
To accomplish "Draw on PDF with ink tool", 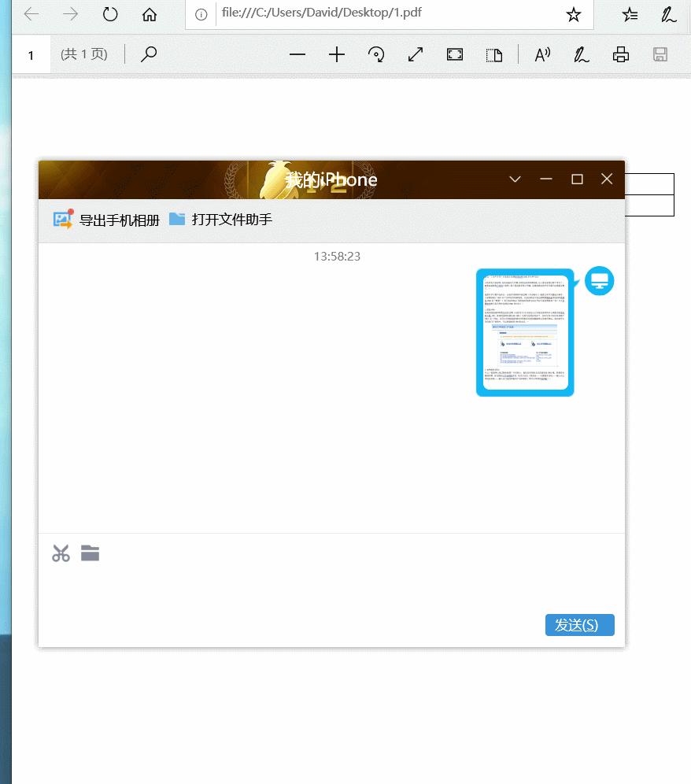I will point(581,54).
